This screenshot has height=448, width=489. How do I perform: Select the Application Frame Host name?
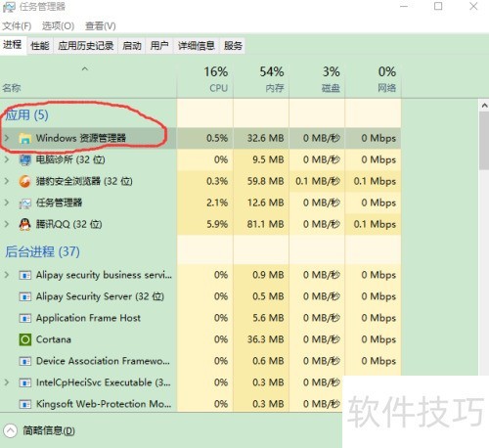click(x=88, y=318)
